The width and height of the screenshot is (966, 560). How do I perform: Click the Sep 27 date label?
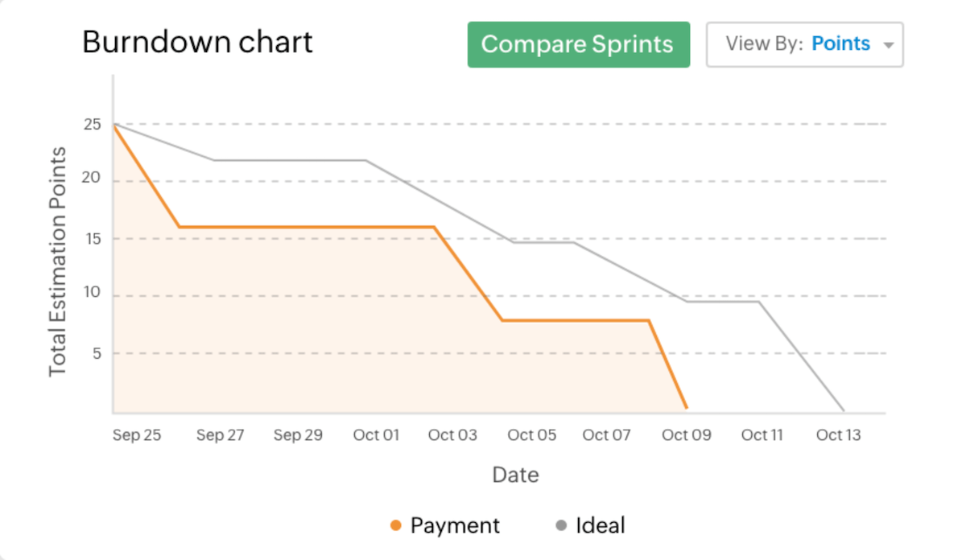click(x=220, y=435)
